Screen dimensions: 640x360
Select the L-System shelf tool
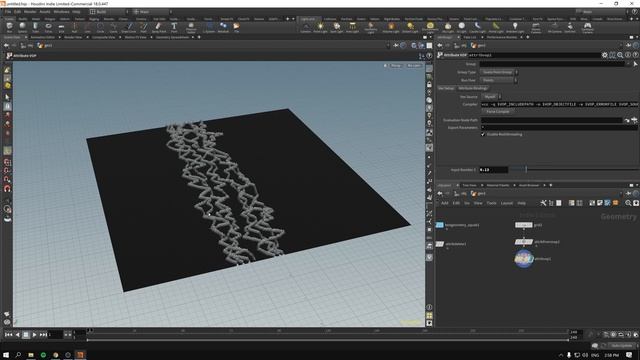click(x=209, y=27)
